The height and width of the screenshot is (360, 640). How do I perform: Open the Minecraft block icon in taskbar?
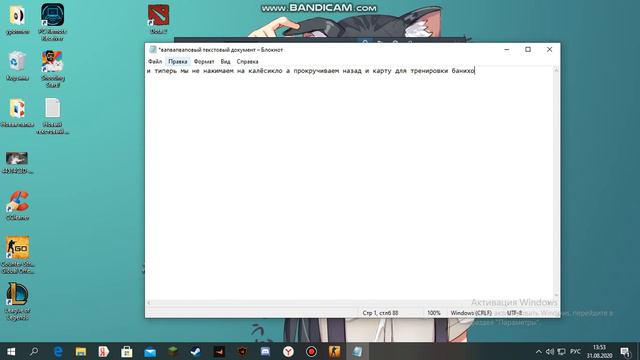point(173,351)
